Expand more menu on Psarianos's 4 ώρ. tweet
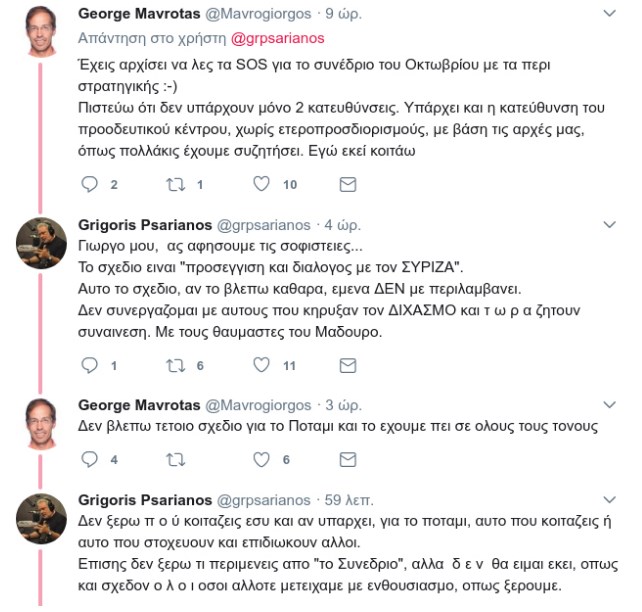Image resolution: width=642 pixels, height=612 pixels. (x=610, y=224)
